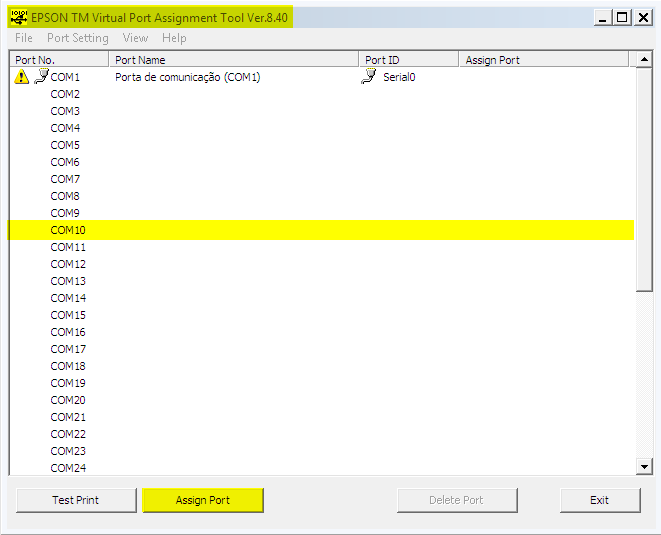Select the COM4 row
Screen dimensions: 661x535
click(322, 128)
